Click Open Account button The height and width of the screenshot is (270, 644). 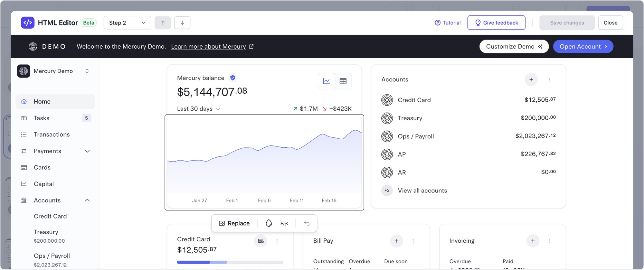coord(583,46)
